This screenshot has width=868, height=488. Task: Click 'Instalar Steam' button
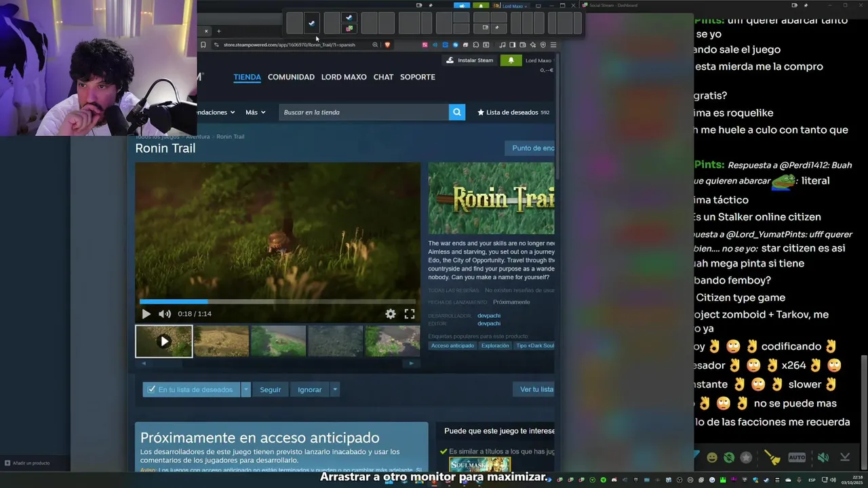coord(470,60)
